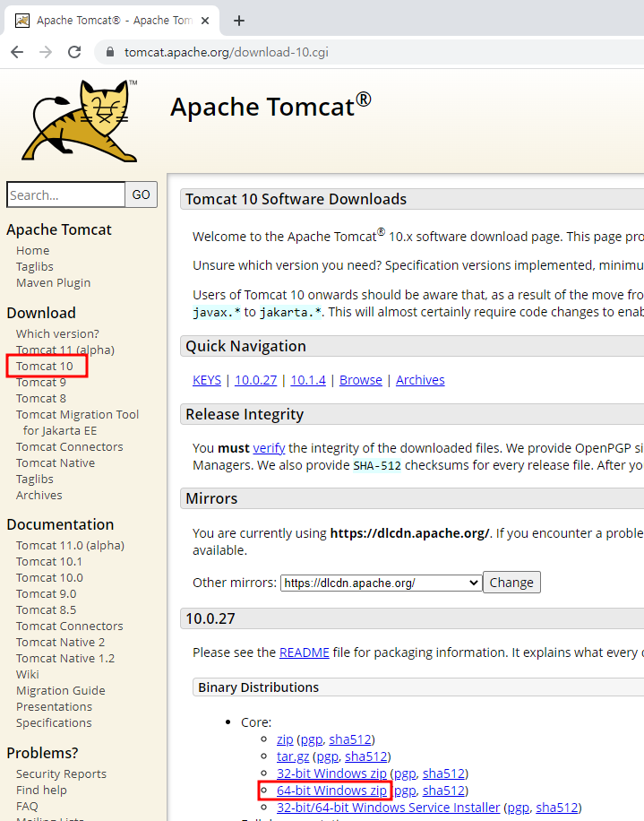
Task: Open Tomcat 10.0 documentation
Action: point(49,577)
